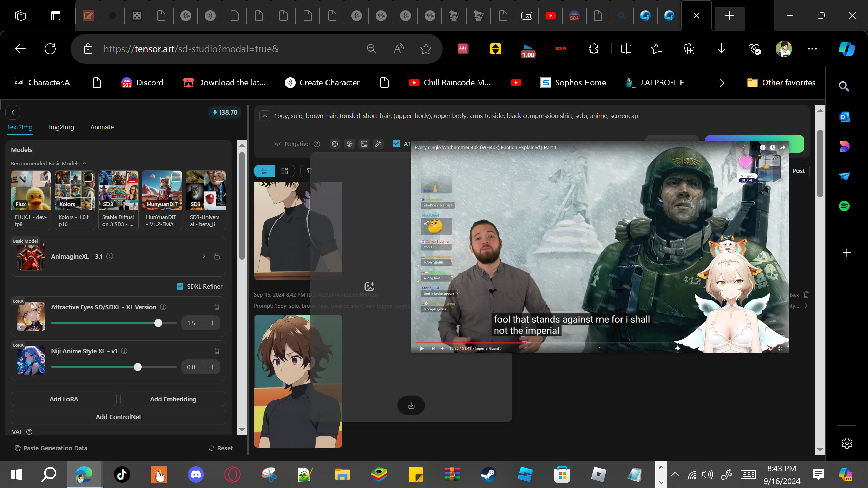This screenshot has width=868, height=488.
Task: Open the Discord favorite bookmark
Action: (142, 83)
